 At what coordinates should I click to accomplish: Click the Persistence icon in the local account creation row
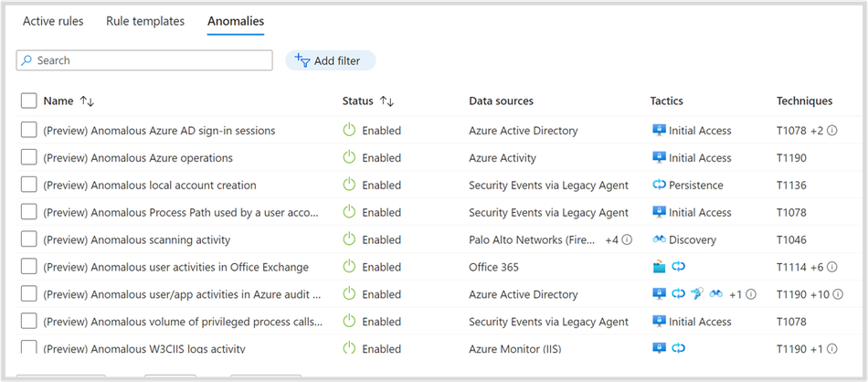point(659,185)
